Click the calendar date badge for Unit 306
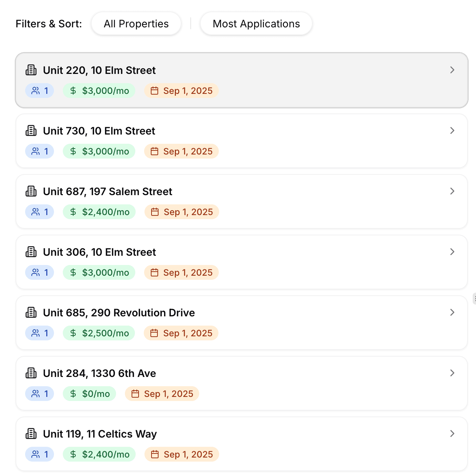The height and width of the screenshot is (476, 476). tap(181, 272)
